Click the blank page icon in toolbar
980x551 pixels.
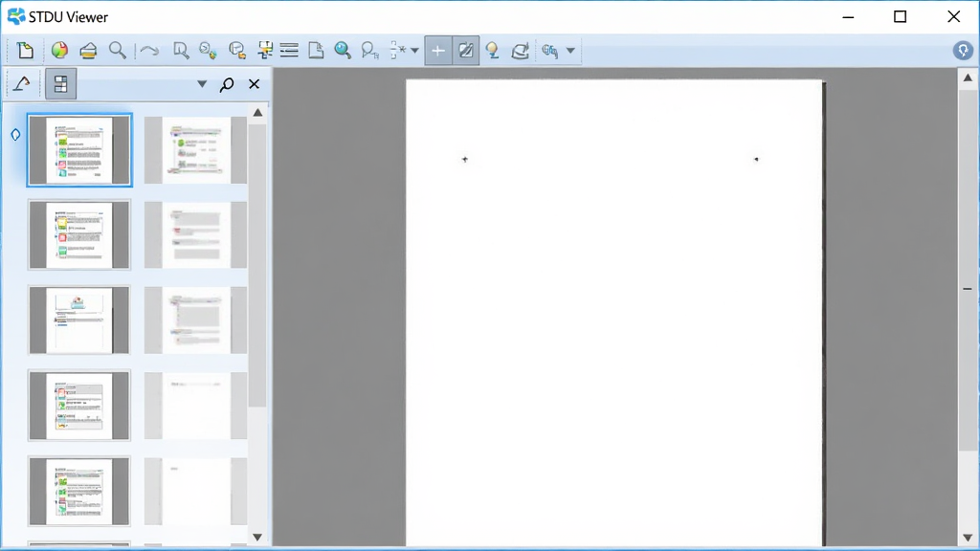316,50
